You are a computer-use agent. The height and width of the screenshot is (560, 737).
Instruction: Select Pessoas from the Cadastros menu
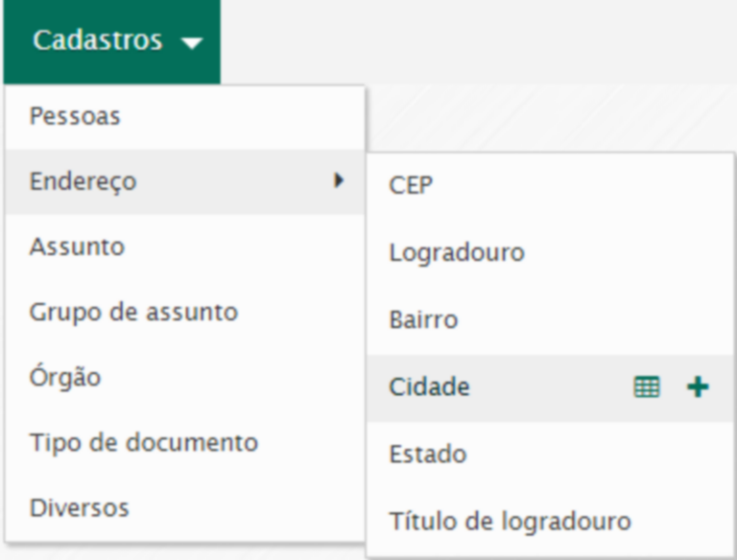75,117
